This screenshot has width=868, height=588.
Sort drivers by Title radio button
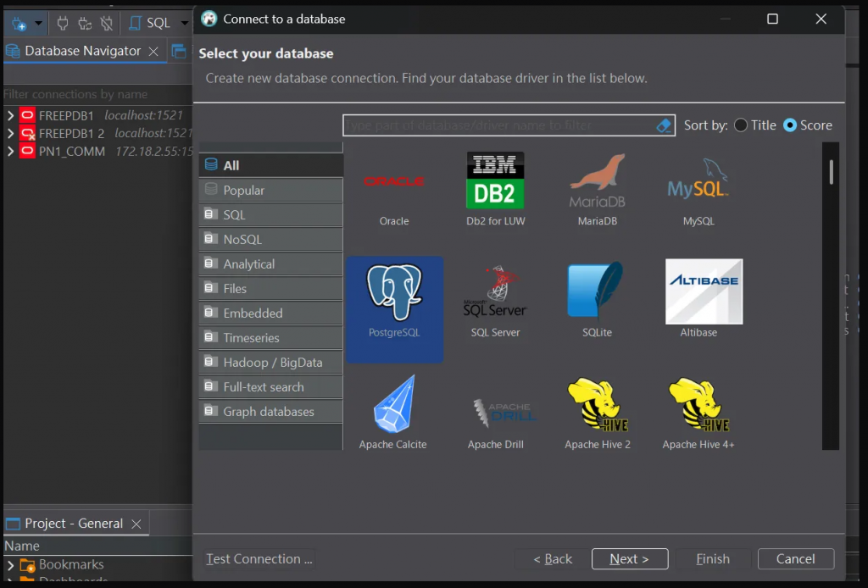click(x=741, y=125)
